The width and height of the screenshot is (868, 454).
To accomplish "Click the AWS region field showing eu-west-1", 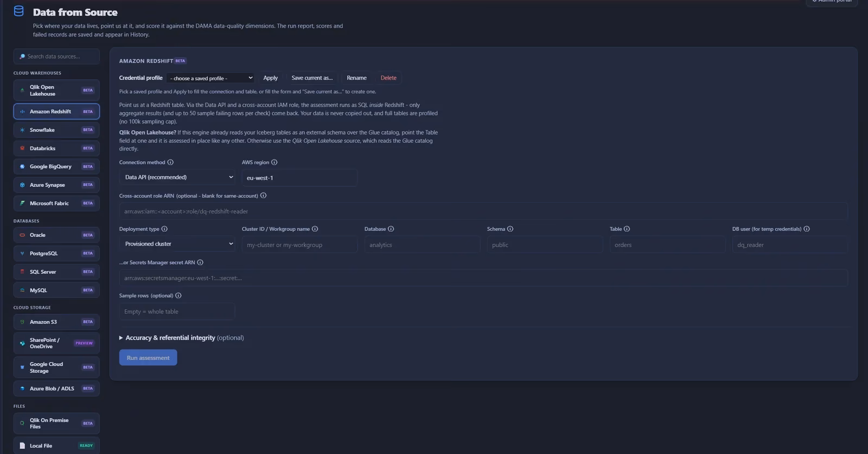I will [299, 178].
